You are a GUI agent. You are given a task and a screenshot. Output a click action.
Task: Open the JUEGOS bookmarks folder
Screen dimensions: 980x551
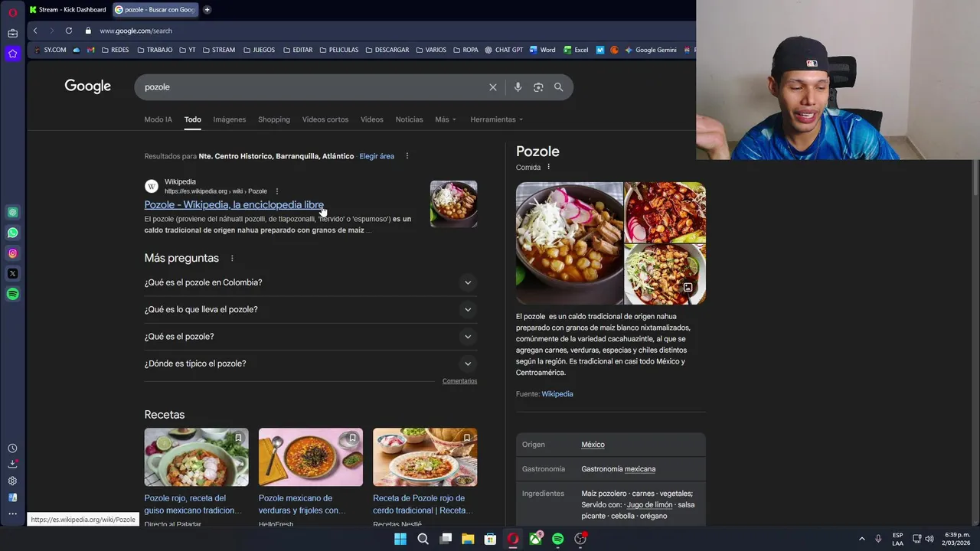pyautogui.click(x=259, y=50)
